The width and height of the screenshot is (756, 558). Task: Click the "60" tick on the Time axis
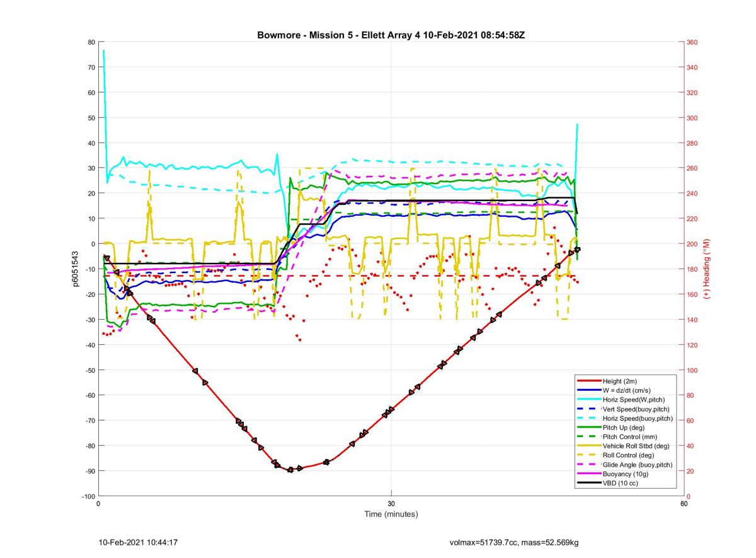[x=684, y=504]
